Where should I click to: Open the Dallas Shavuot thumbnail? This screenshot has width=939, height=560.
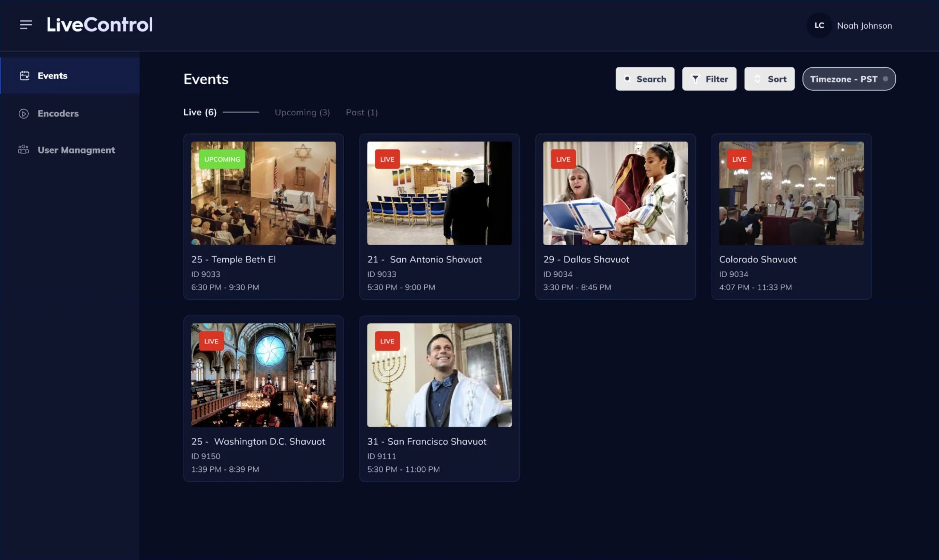point(615,193)
